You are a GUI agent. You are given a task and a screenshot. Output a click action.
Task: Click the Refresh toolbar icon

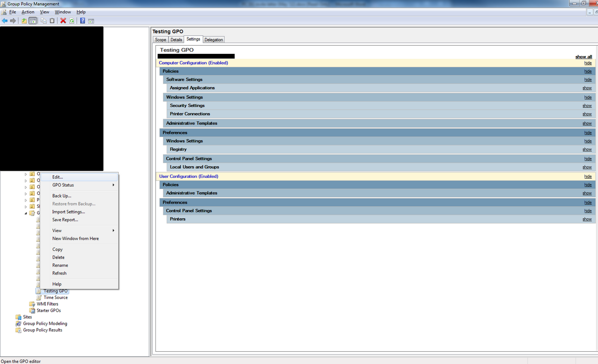tap(72, 21)
